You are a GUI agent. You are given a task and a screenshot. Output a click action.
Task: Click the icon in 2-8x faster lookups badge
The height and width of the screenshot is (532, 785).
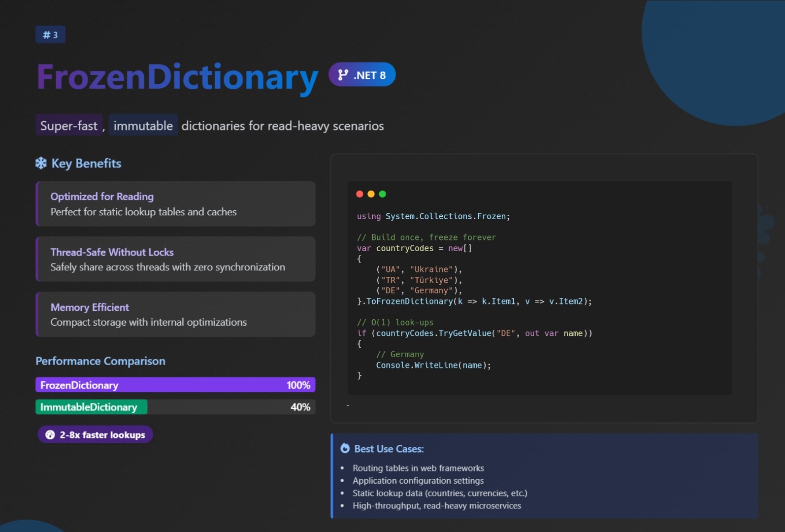50,434
